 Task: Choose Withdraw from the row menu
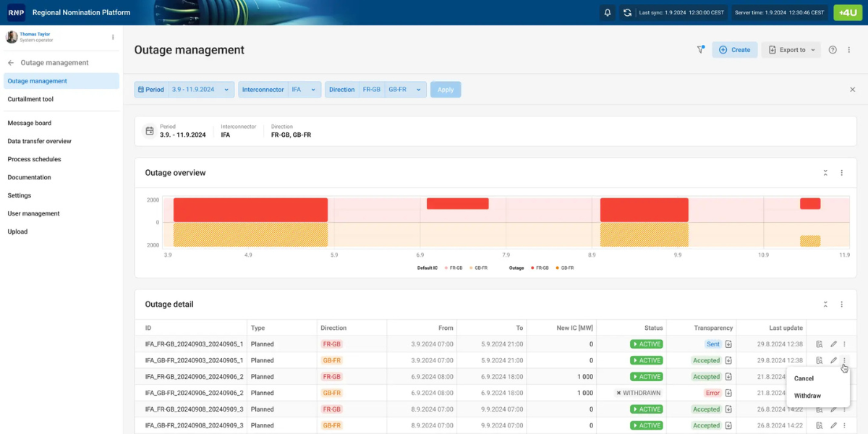[807, 396]
